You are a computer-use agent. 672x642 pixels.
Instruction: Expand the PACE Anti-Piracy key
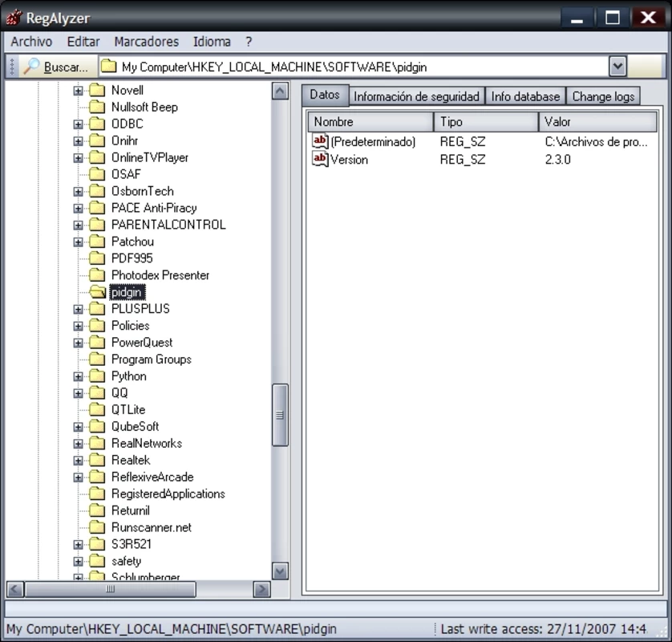click(78, 209)
